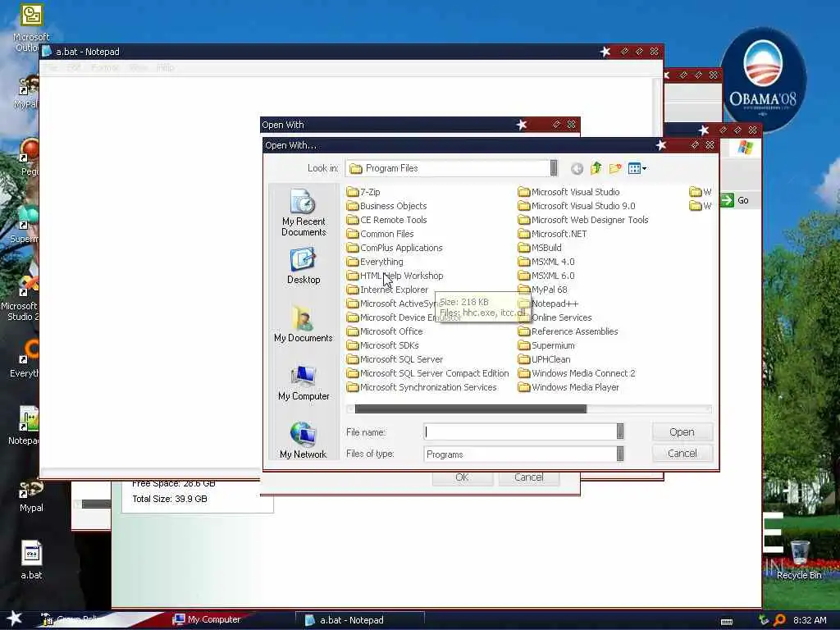This screenshot has height=630, width=840.
Task: Click the back navigation arrow icon
Action: pyautogui.click(x=577, y=169)
